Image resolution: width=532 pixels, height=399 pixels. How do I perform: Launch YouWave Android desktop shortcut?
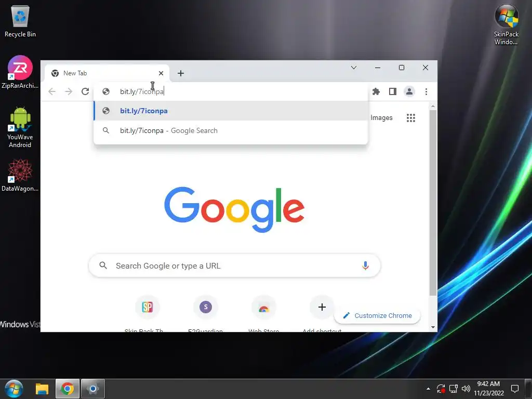(x=20, y=127)
